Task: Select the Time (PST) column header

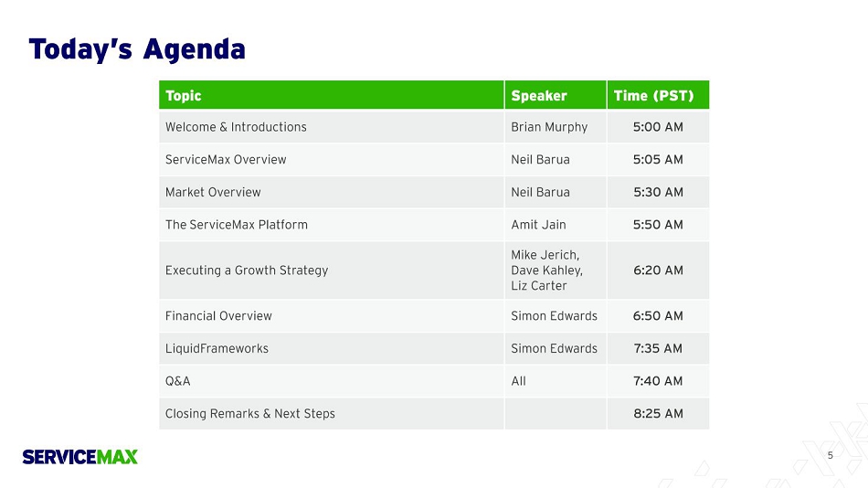Action: click(x=654, y=95)
